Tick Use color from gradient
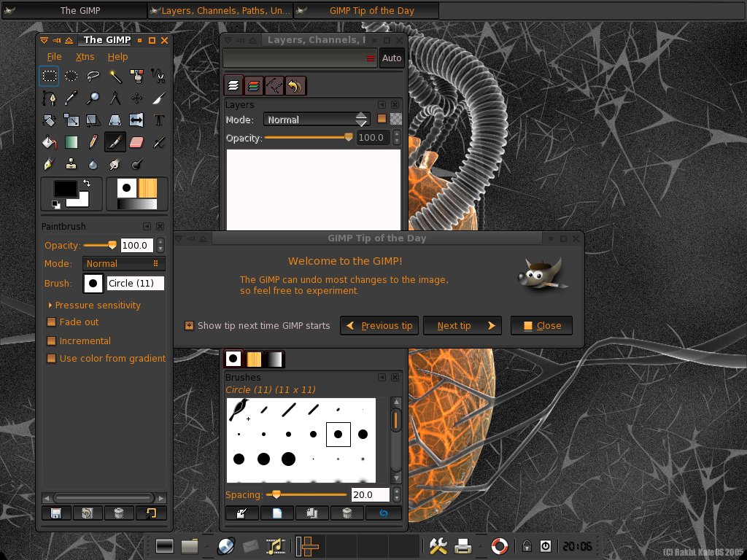 52,359
